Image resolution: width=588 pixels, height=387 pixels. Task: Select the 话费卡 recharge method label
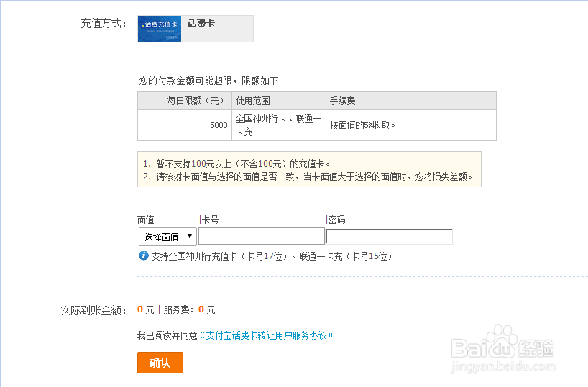pyautogui.click(x=201, y=24)
